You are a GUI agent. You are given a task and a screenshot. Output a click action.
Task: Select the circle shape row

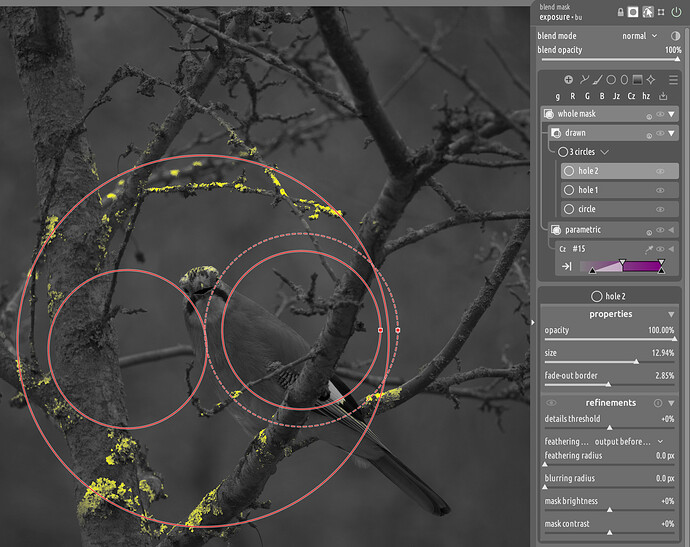pos(620,209)
